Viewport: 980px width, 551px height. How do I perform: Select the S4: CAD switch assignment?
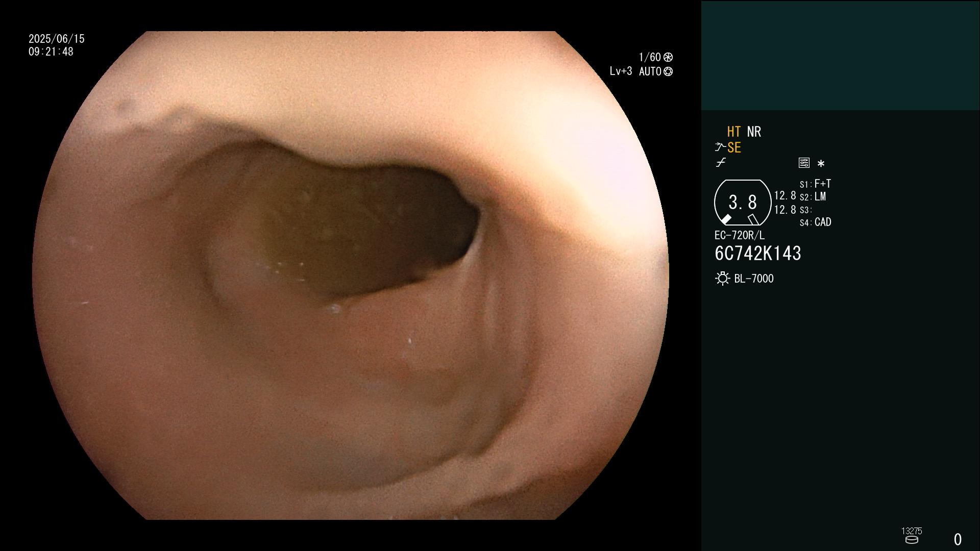(x=815, y=222)
